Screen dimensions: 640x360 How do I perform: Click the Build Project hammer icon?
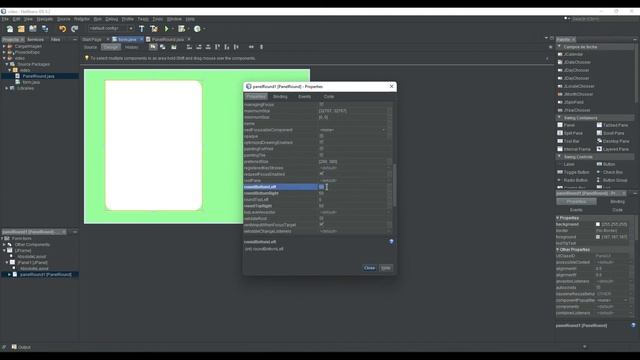(142, 29)
